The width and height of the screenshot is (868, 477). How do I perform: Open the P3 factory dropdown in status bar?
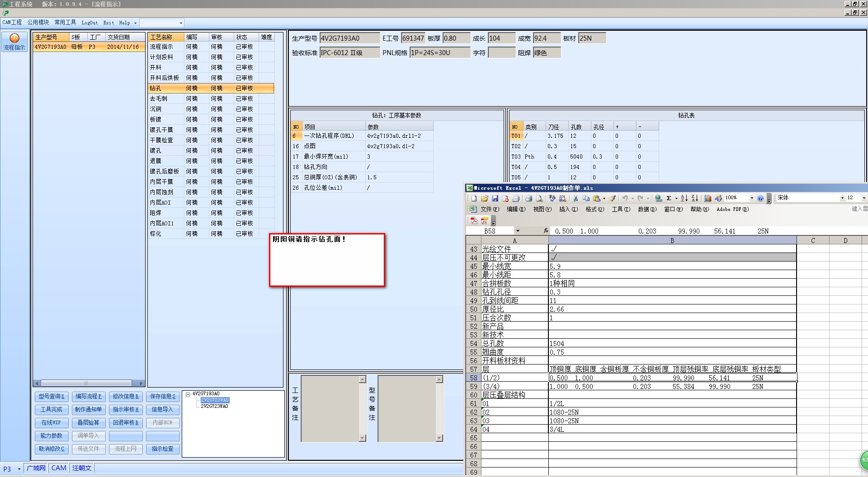pyautogui.click(x=19, y=469)
